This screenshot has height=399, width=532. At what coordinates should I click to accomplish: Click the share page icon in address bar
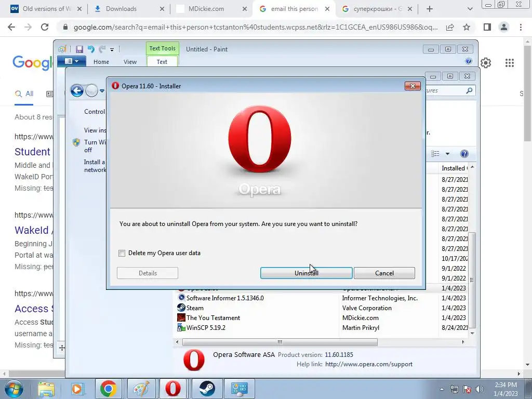click(x=450, y=27)
